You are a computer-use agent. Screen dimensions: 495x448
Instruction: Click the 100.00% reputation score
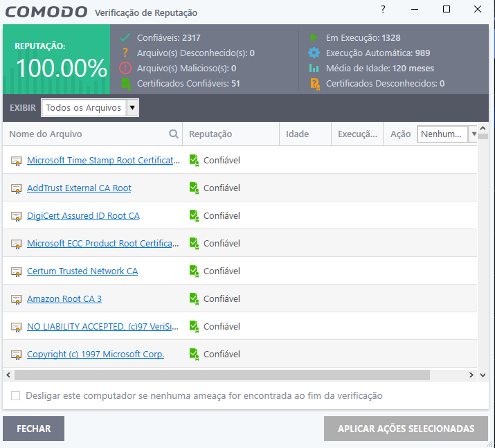pyautogui.click(x=62, y=68)
